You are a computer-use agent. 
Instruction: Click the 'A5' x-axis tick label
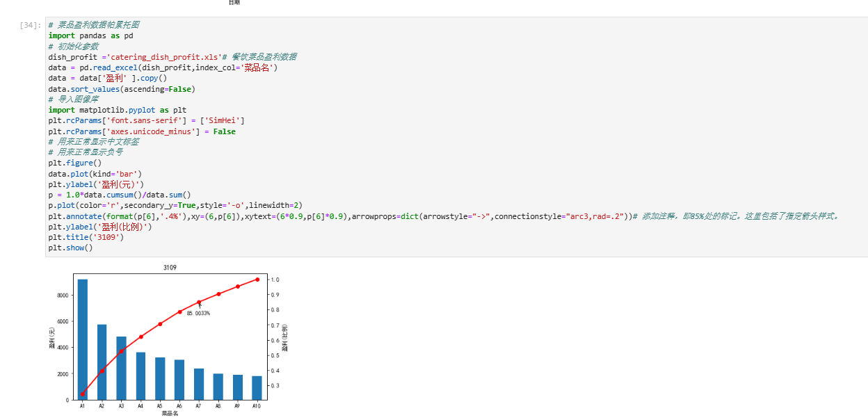160,405
